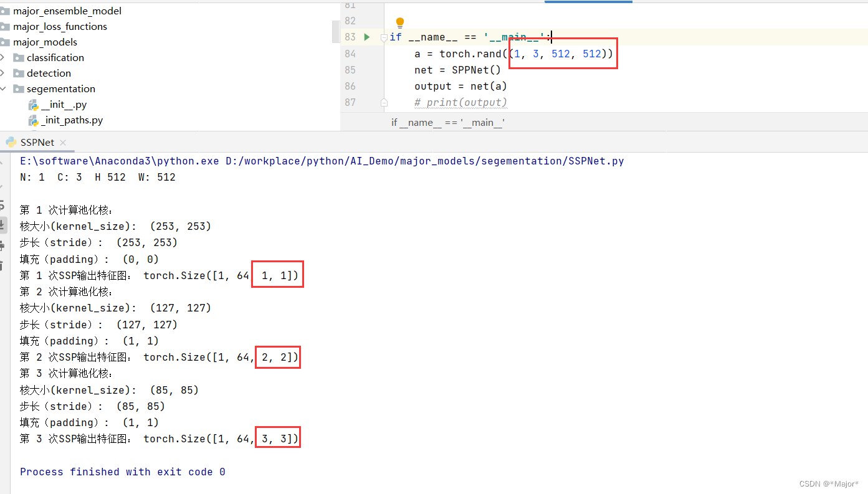Viewport: 868px width, 494px height.
Task: Select the segementation folder row
Action: tap(61, 89)
